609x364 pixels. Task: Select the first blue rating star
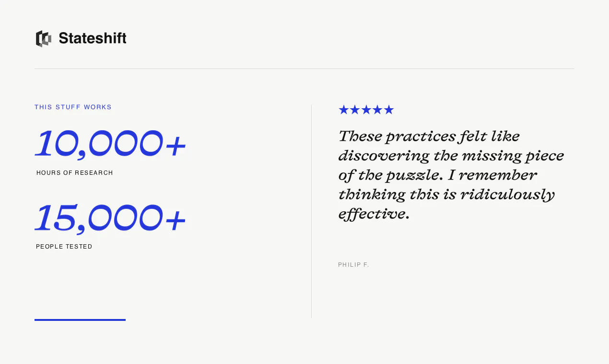click(x=344, y=110)
